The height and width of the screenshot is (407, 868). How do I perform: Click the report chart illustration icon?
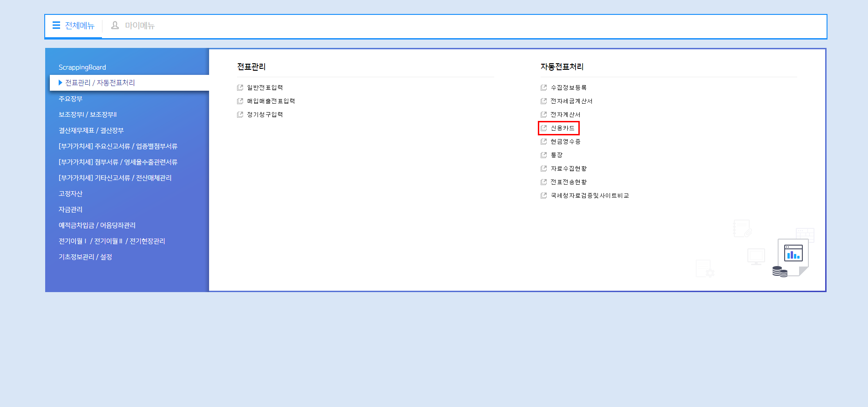pos(793,254)
